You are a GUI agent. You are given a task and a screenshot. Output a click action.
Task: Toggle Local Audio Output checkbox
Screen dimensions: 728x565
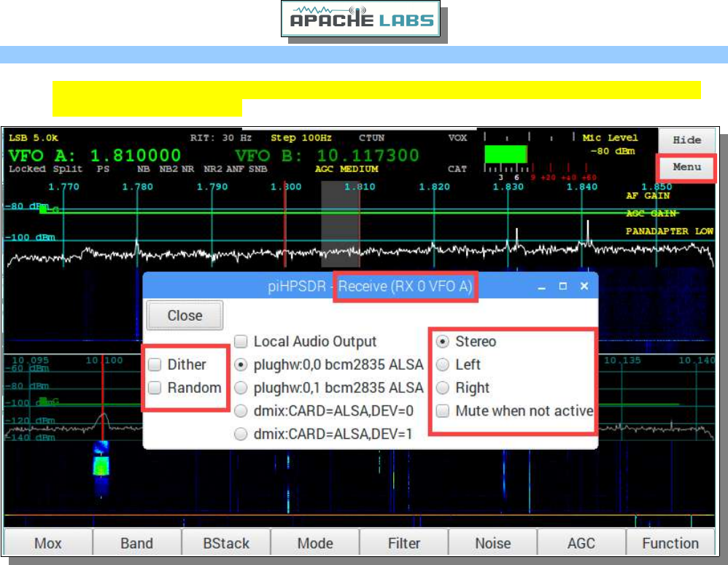(x=241, y=341)
